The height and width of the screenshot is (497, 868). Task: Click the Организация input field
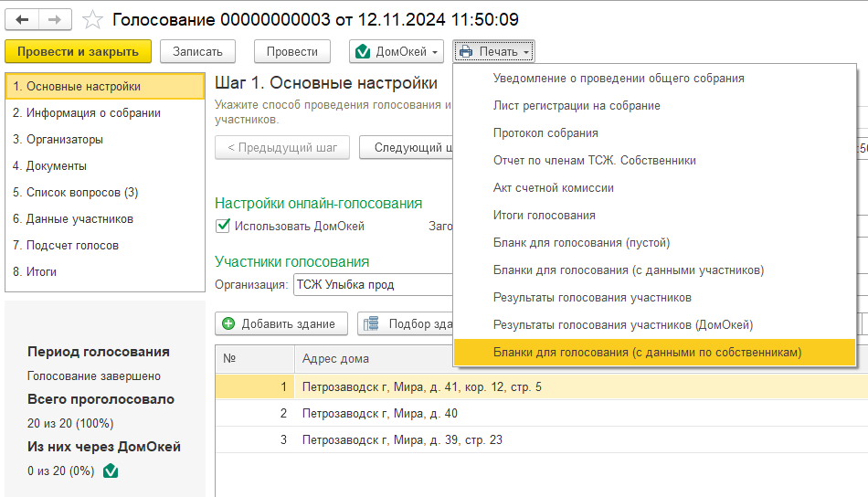coord(370,284)
